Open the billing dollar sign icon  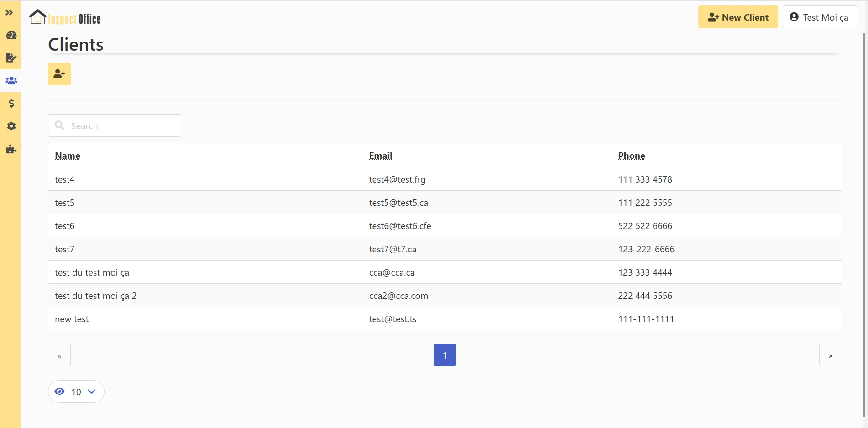point(11,104)
